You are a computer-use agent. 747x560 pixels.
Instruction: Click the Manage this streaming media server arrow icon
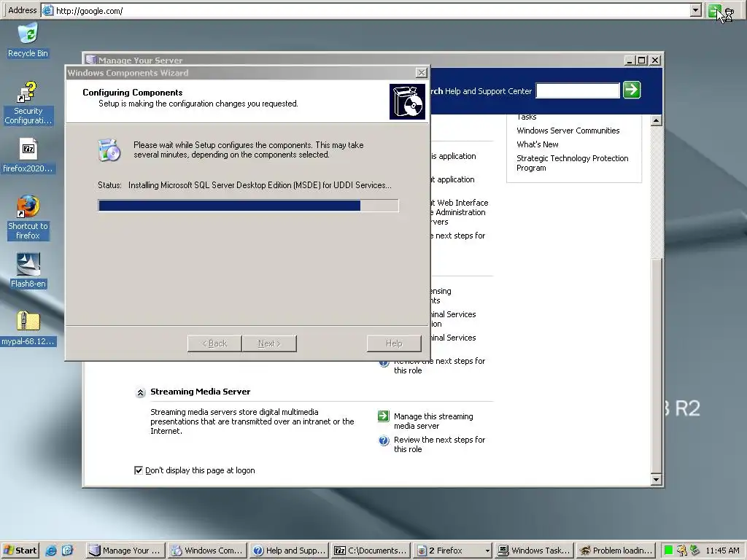[384, 416]
